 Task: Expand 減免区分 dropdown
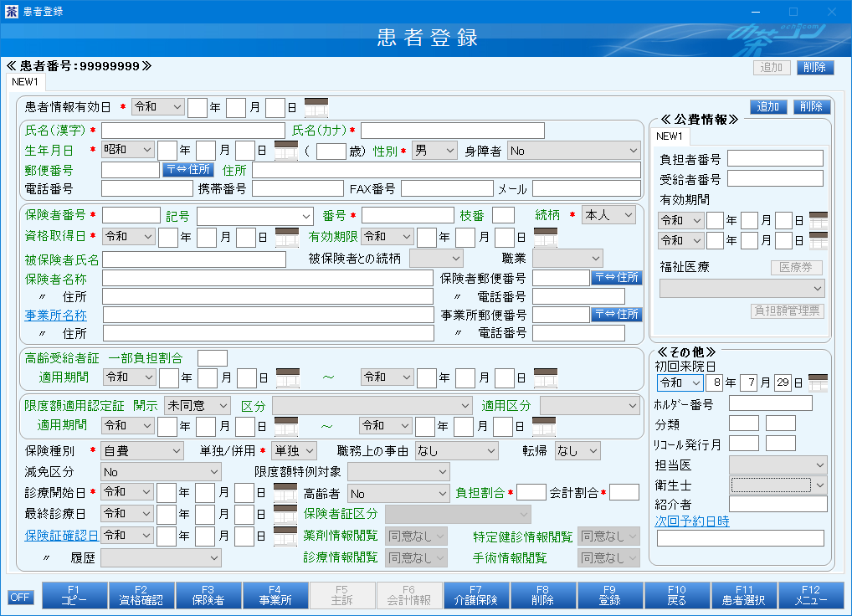pos(161,471)
